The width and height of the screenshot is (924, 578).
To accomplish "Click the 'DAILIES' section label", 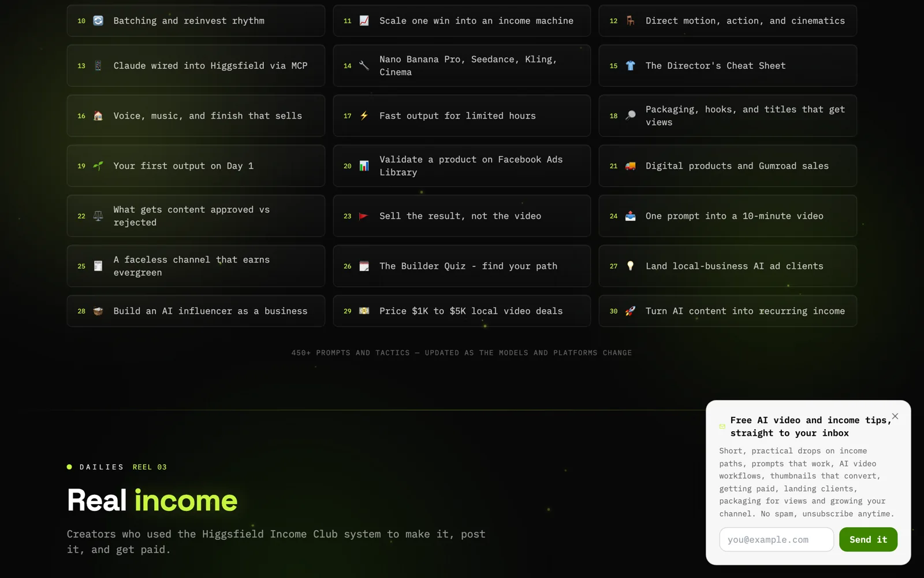I will click(102, 467).
